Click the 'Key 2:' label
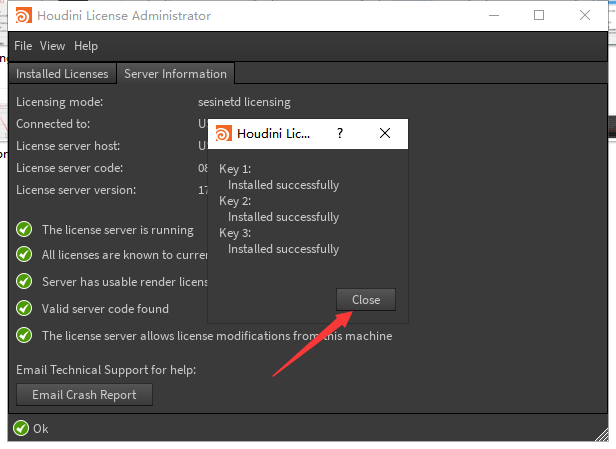The width and height of the screenshot is (616, 449). (x=235, y=201)
